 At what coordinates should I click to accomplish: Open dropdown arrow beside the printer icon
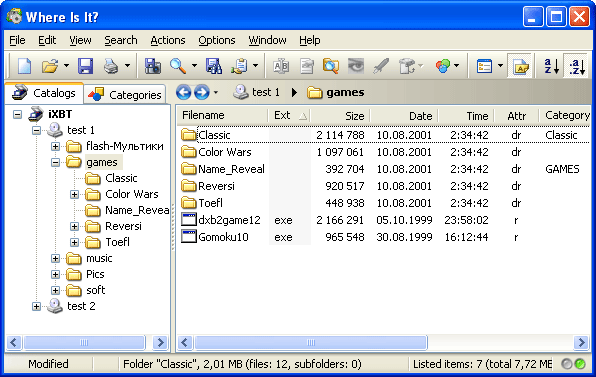(x=127, y=66)
